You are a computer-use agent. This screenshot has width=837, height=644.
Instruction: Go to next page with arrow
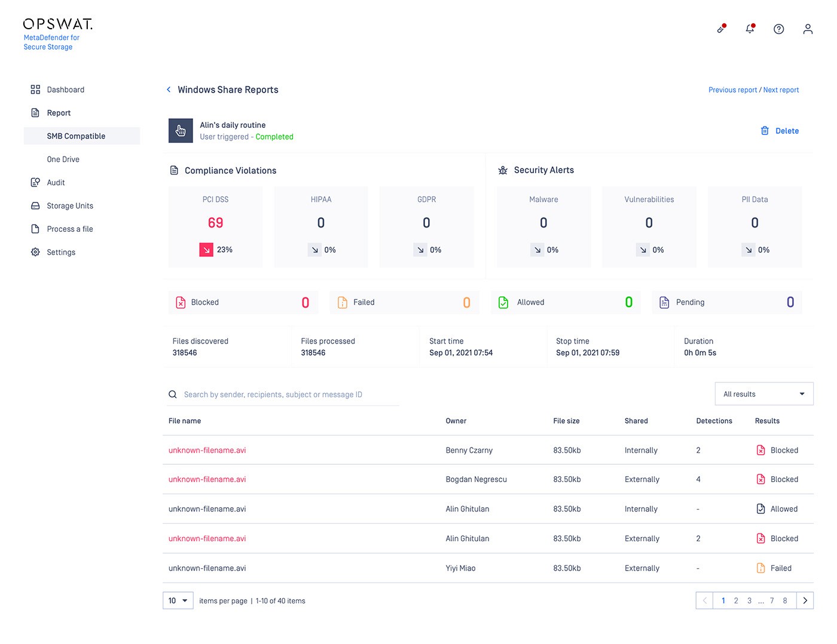pyautogui.click(x=805, y=600)
